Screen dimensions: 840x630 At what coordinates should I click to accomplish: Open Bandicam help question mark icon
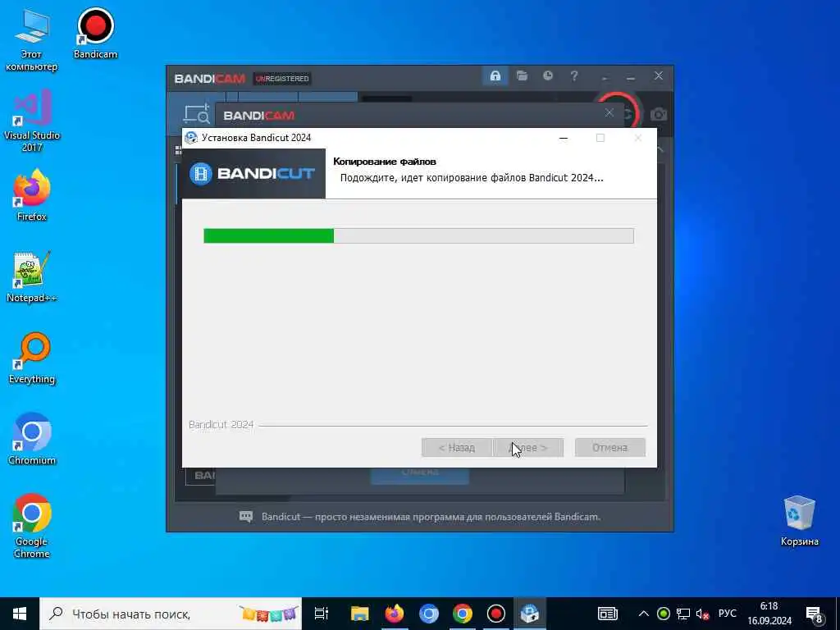click(x=573, y=75)
